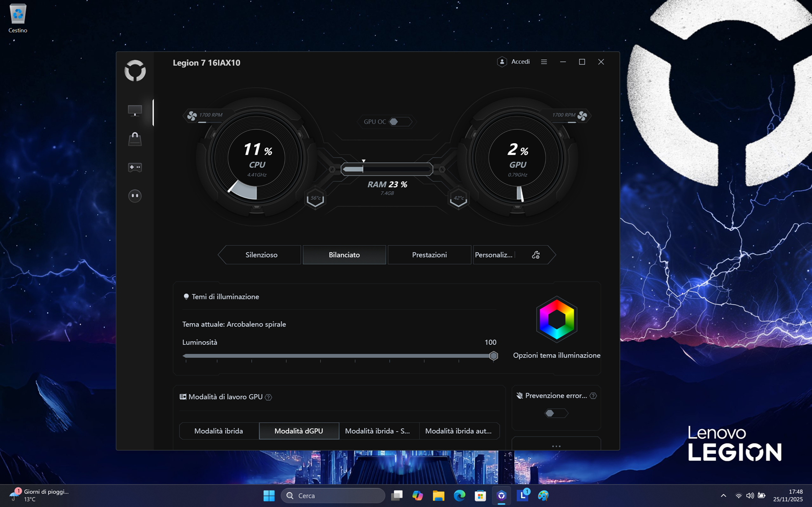This screenshot has height=507, width=812.
Task: Click the custom mode settings icon
Action: [535, 255]
